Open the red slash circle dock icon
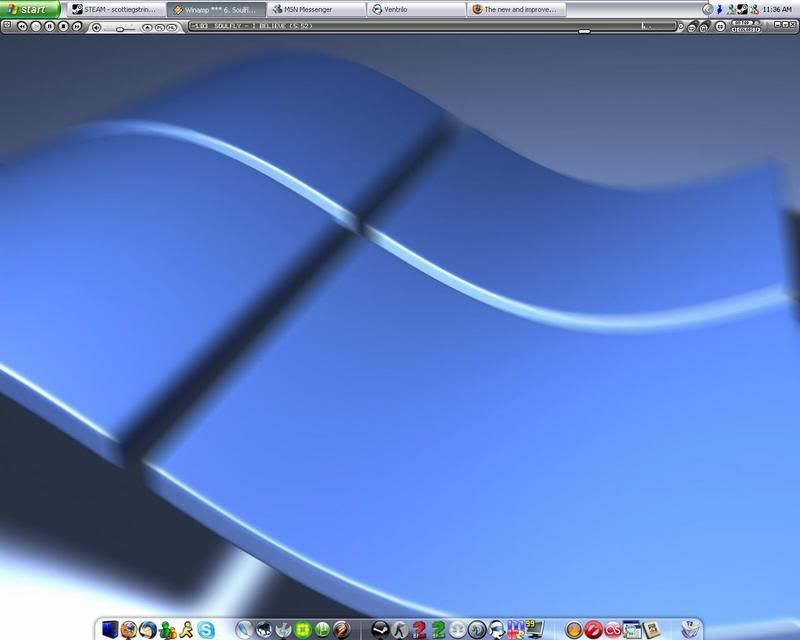This screenshot has width=800, height=640. pos(593,630)
